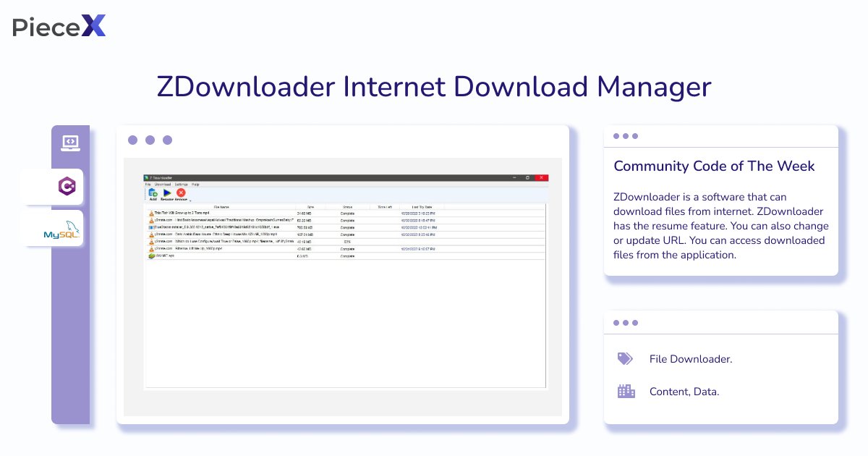This screenshot has height=456, width=868.
Task: Click the Time Left column header
Action: pos(385,206)
